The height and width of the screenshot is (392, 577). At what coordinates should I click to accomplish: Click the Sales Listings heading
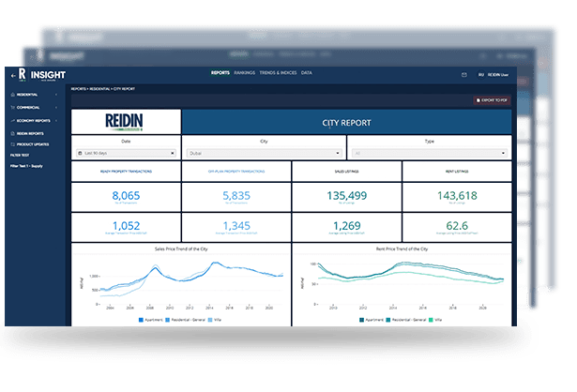(346, 172)
